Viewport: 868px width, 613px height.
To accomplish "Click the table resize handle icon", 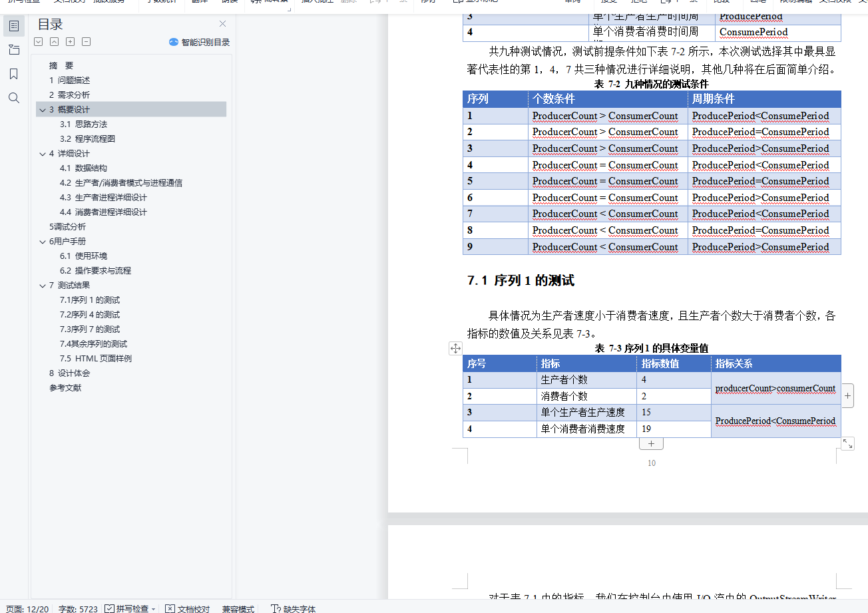I will [x=847, y=443].
